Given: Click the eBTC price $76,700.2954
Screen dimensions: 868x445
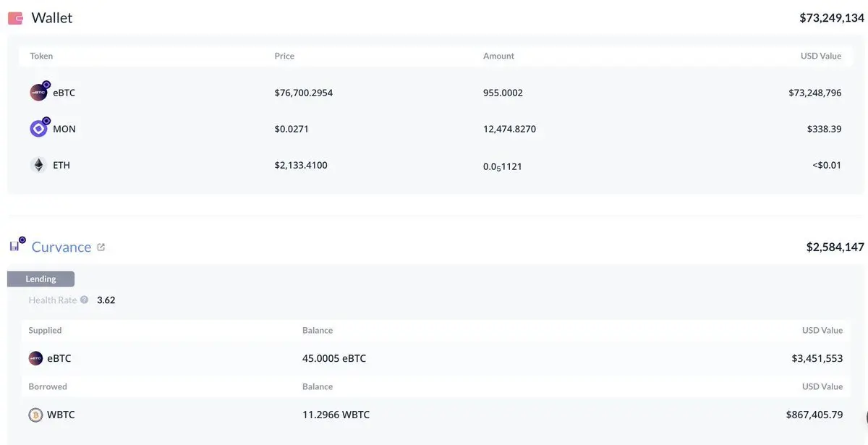Looking at the screenshot, I should point(304,93).
